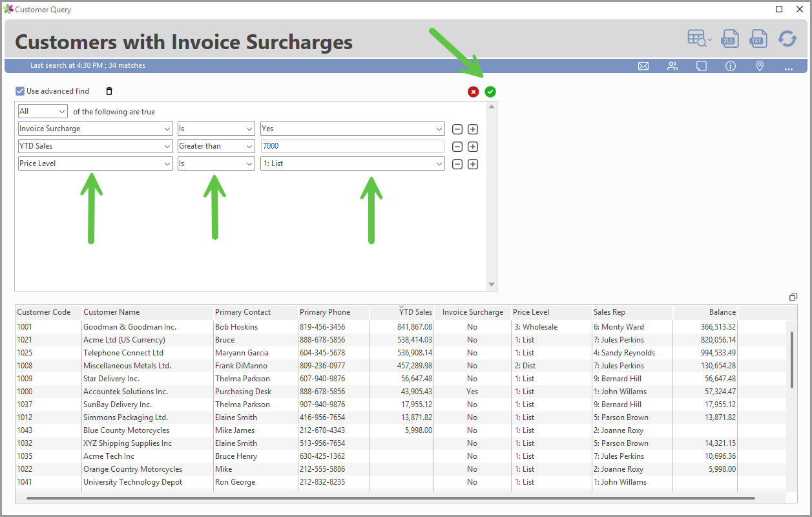The image size is (812, 517).
Task: Open the Greater than operator dropdown
Action: point(216,146)
